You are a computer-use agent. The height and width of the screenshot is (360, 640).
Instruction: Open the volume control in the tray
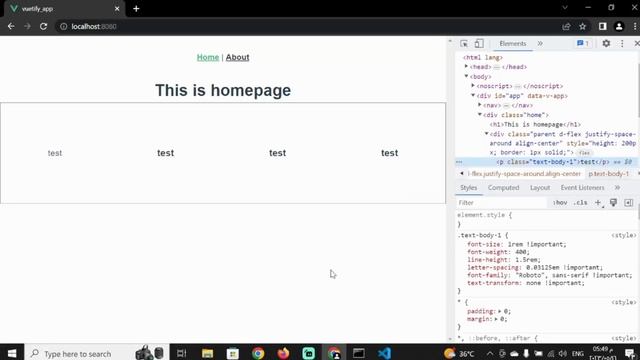tap(563, 353)
